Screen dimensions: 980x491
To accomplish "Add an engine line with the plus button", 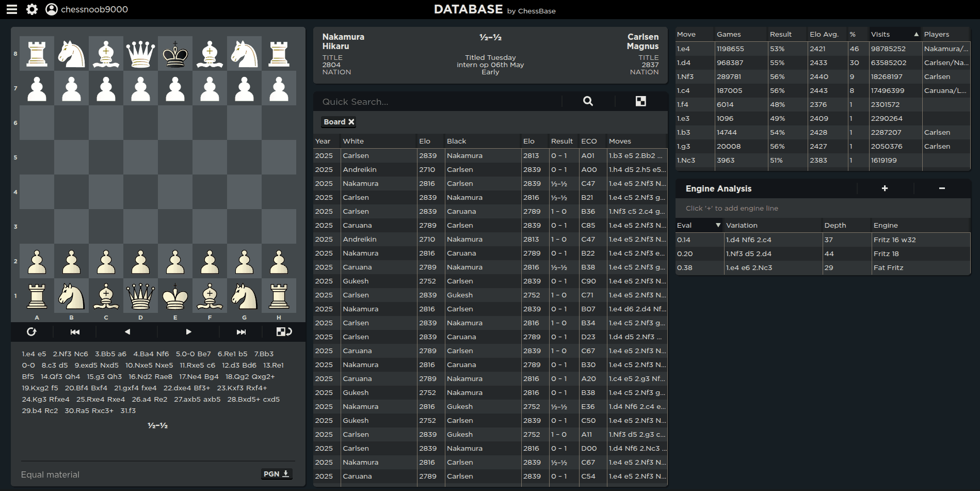I will click(884, 188).
